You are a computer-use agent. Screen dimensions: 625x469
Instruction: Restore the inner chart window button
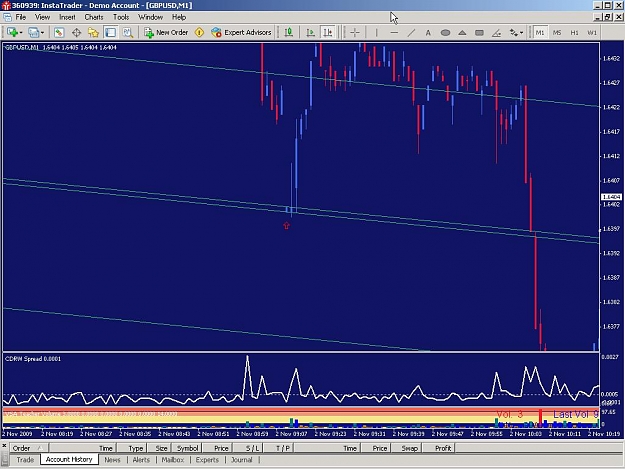point(607,17)
